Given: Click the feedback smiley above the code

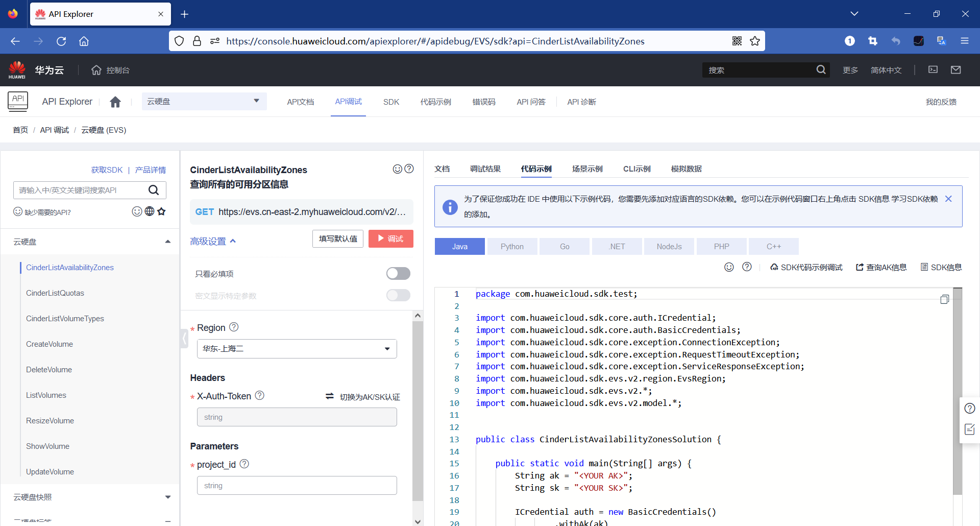Looking at the screenshot, I should [729, 267].
